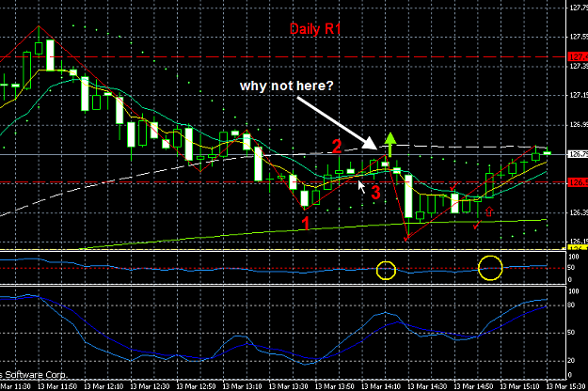Click the 50 level on the upper indicator scale
The image size is (588, 391).
click(x=571, y=268)
